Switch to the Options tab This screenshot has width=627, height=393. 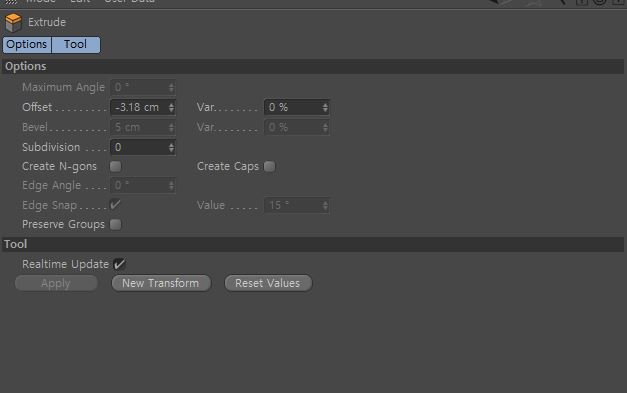[x=27, y=44]
